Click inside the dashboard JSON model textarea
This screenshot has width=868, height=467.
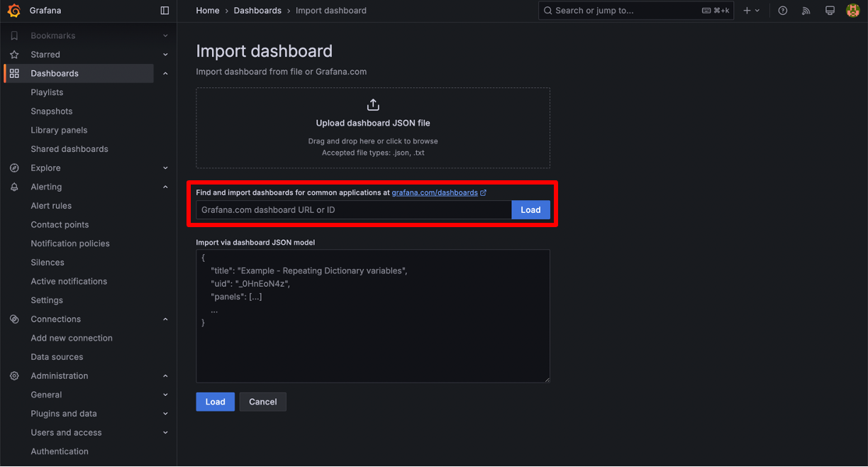(373, 316)
